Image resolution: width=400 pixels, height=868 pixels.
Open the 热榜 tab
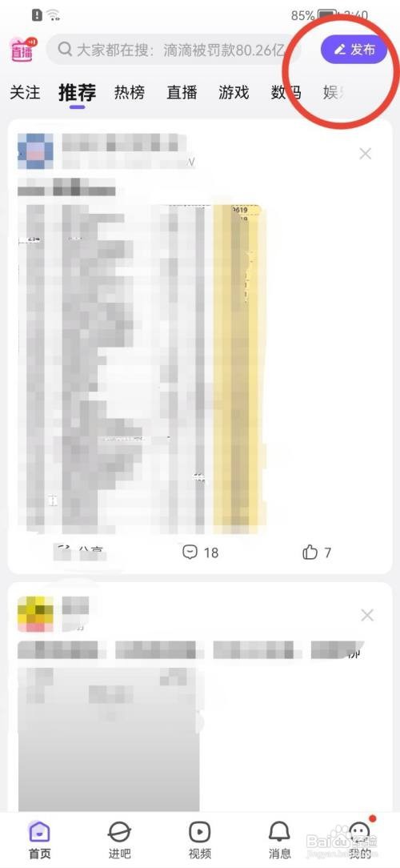click(130, 92)
